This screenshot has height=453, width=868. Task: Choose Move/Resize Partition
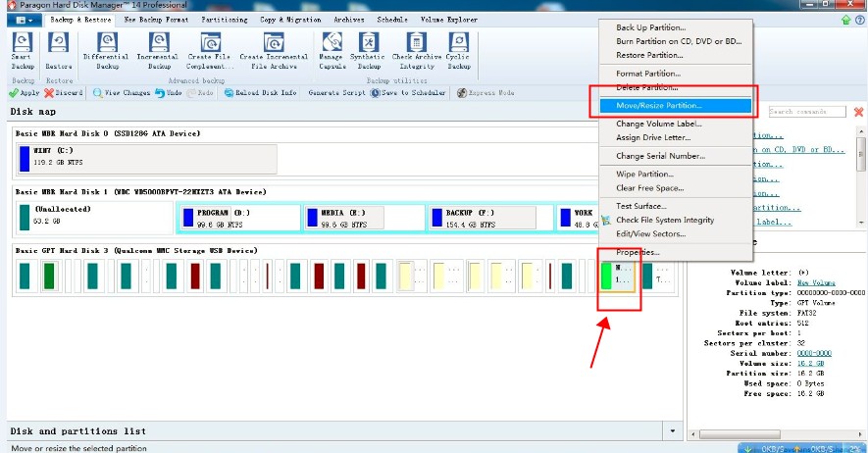pyautogui.click(x=676, y=106)
